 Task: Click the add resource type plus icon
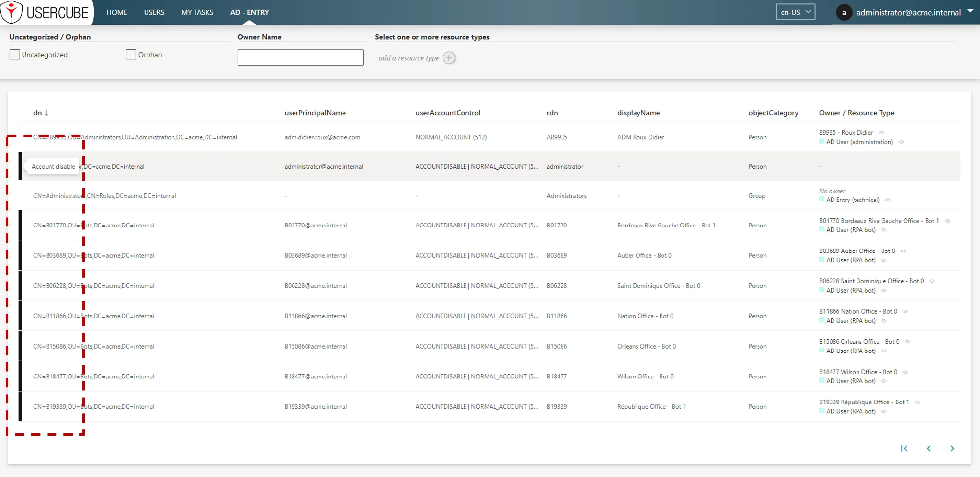point(449,58)
